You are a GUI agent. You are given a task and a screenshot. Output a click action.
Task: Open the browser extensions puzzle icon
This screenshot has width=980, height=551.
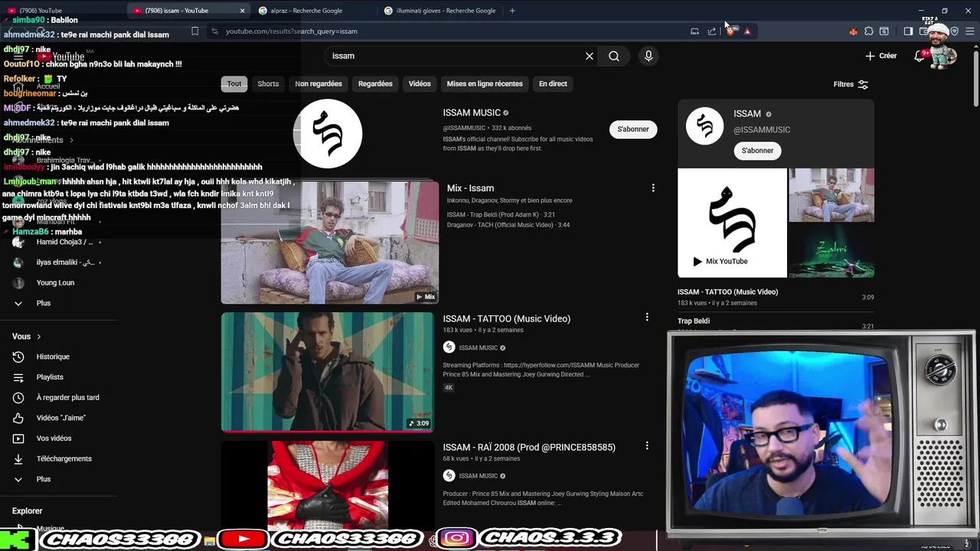tap(869, 31)
